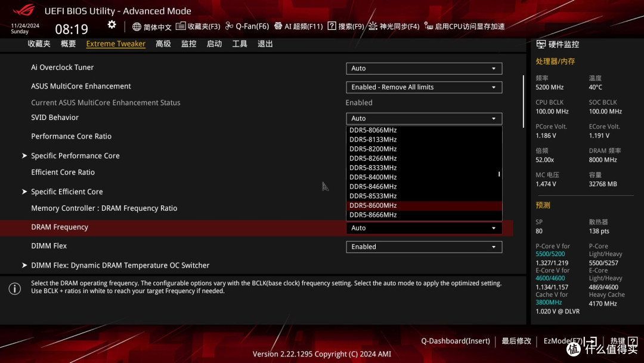This screenshot has width=644, height=363.
Task: Select Performance Core Ratio setting
Action: (72, 137)
